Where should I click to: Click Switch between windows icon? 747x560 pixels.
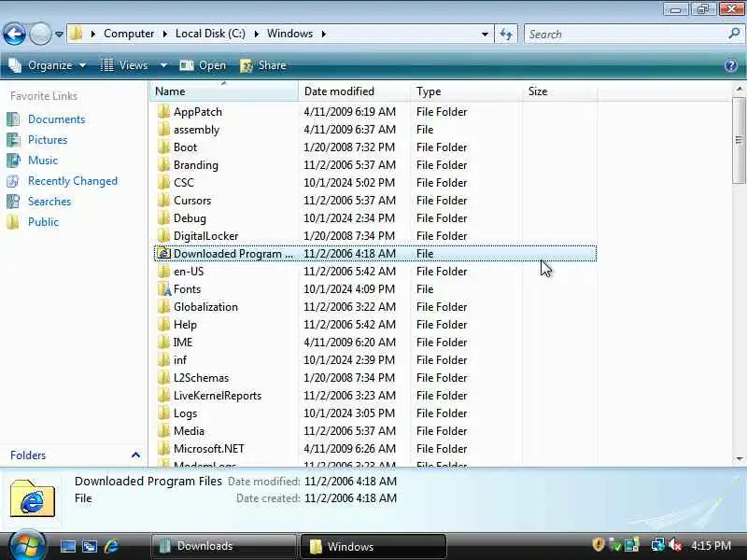click(x=90, y=546)
